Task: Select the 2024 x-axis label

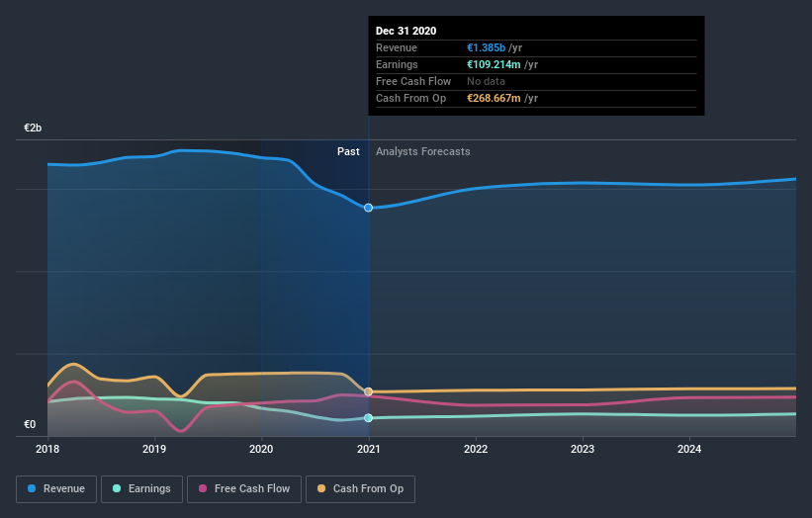Action: click(x=689, y=449)
